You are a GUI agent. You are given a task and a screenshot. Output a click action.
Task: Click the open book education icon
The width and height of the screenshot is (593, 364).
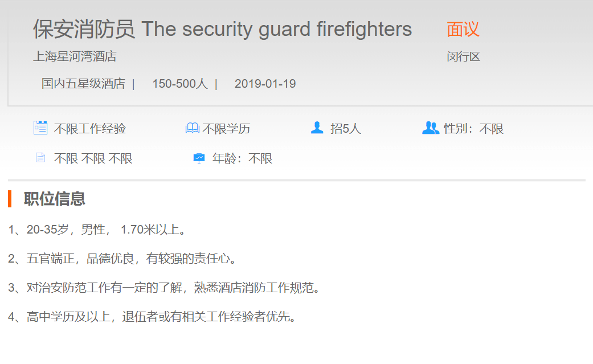[193, 129]
